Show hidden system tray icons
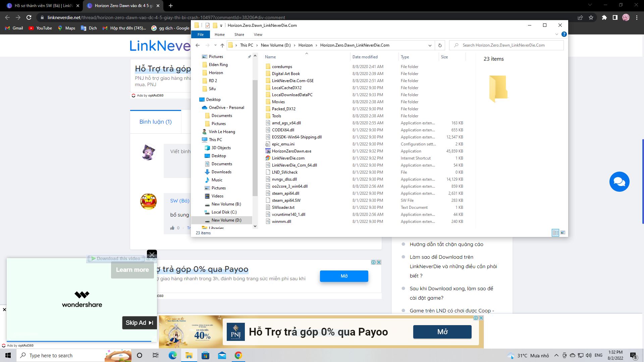Screen dimensions: 644x362 coord(556,355)
